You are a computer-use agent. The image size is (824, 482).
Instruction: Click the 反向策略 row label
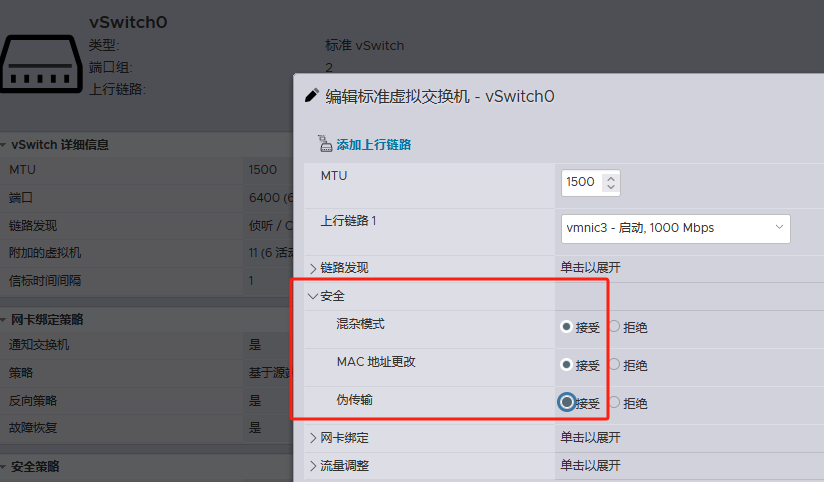pos(33,401)
